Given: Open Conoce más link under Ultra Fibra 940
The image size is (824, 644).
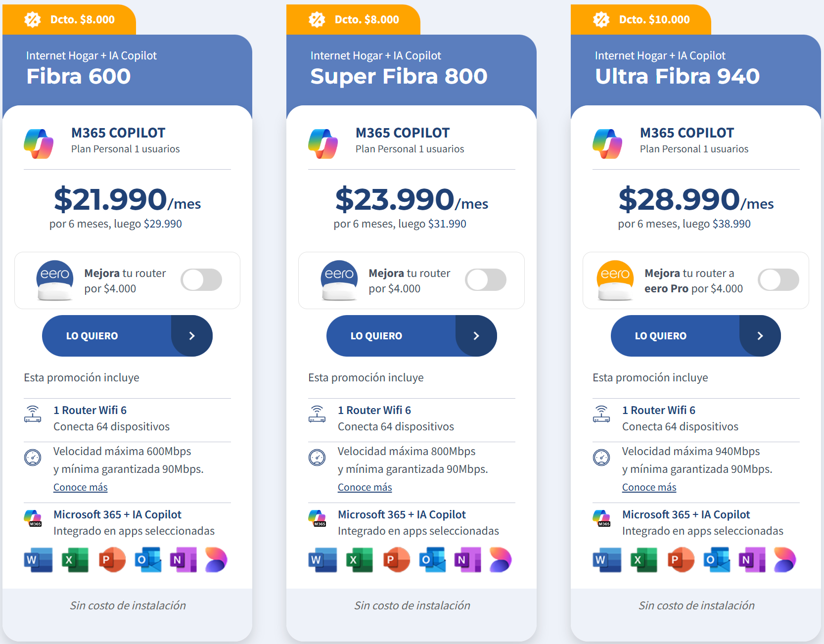Looking at the screenshot, I should [x=649, y=487].
